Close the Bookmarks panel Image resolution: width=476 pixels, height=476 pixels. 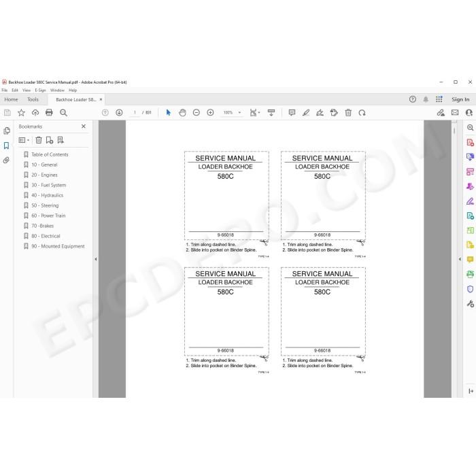click(84, 126)
